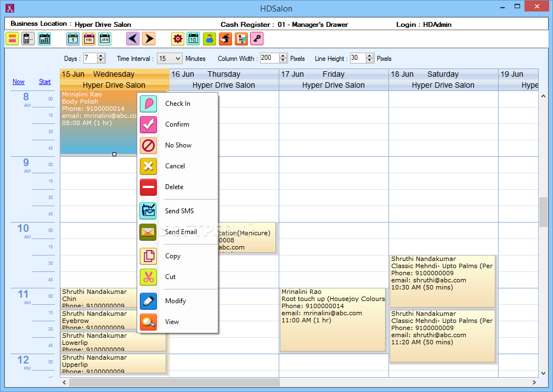Increase Line Height stepper
The image size is (553, 392).
(370, 56)
